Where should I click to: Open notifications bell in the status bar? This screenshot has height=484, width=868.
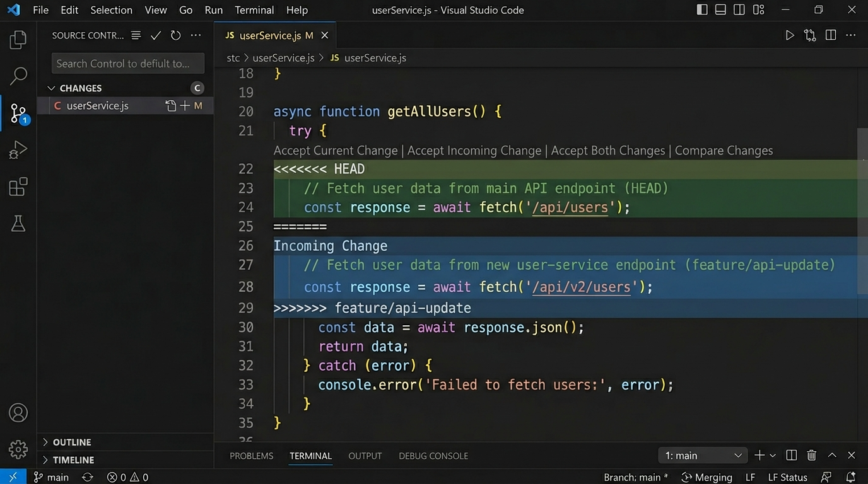(x=851, y=477)
